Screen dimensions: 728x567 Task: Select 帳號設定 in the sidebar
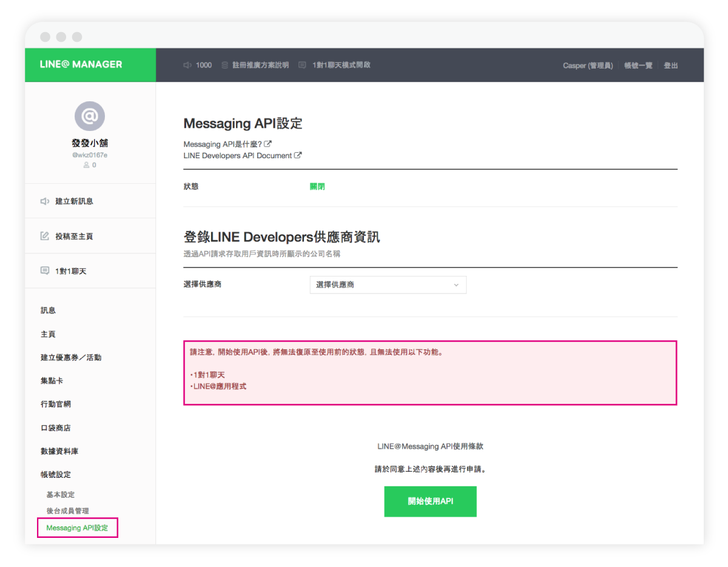point(56,475)
